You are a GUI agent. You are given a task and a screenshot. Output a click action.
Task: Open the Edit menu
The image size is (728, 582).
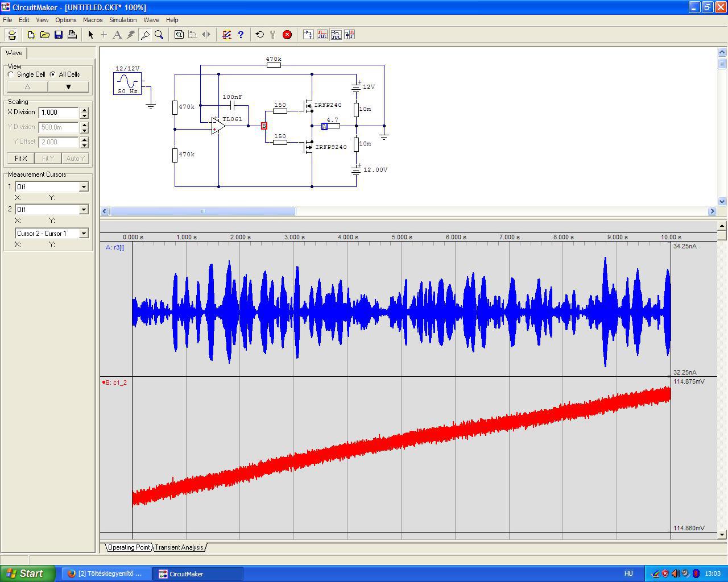pyautogui.click(x=24, y=20)
